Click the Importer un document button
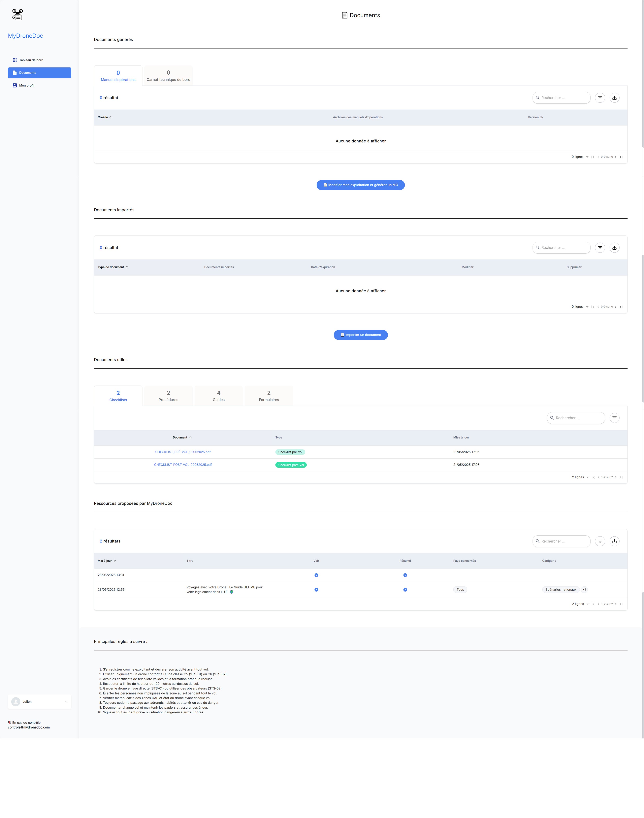 (x=360, y=335)
